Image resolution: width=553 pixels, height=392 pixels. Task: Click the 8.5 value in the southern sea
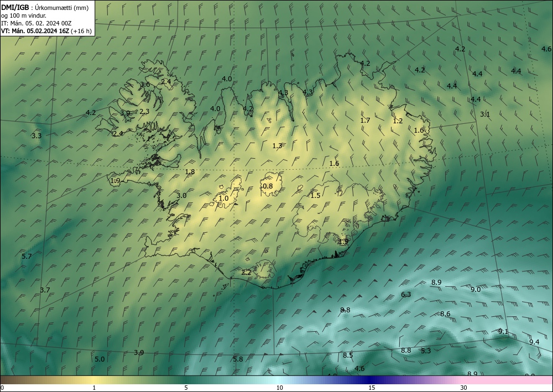pos(348,356)
